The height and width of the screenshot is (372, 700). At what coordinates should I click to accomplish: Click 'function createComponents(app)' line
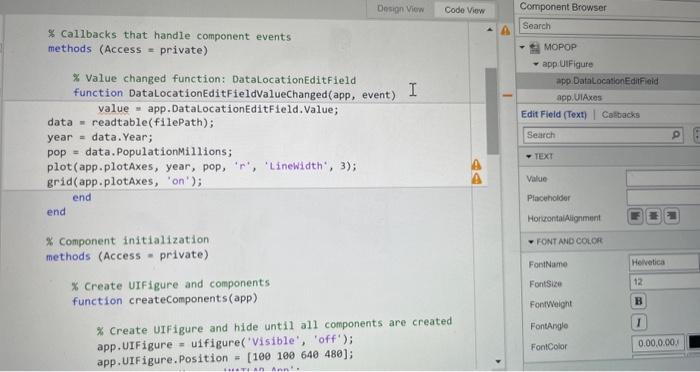click(165, 300)
